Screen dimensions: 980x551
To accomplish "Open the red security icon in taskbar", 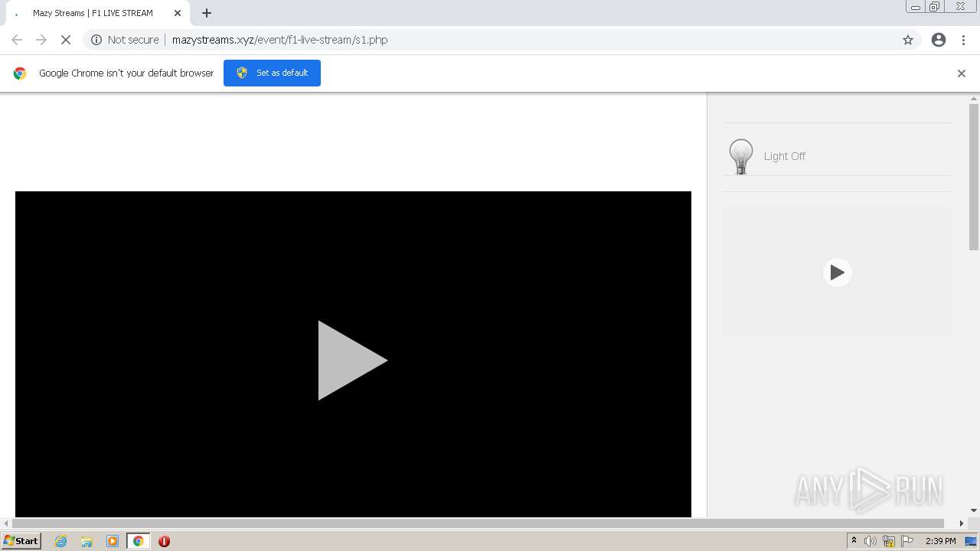I will (x=164, y=541).
